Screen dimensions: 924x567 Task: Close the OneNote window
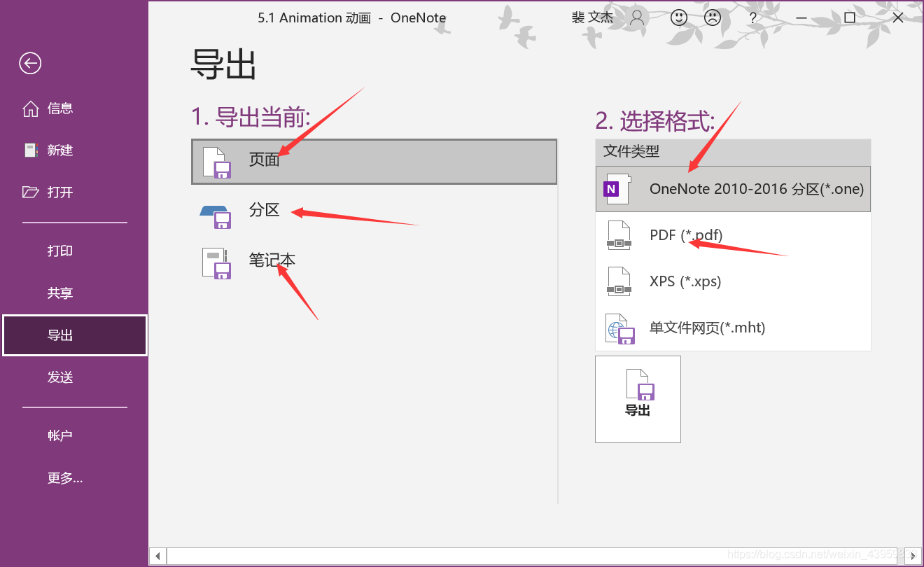coord(898,18)
